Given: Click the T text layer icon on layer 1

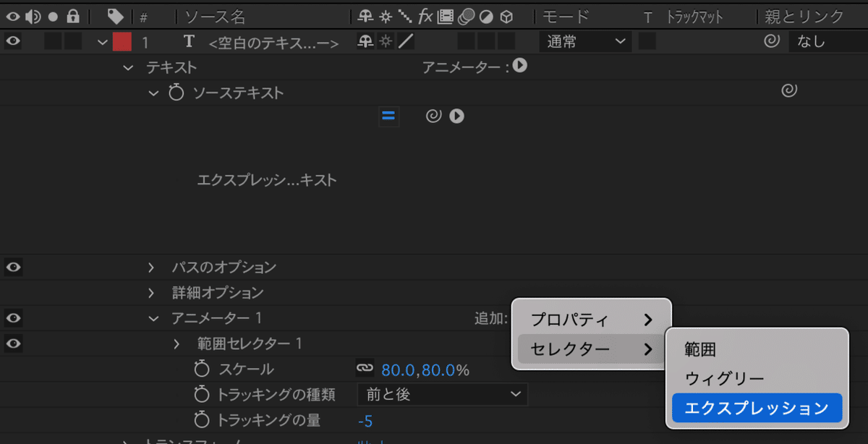Looking at the screenshot, I should tap(189, 41).
